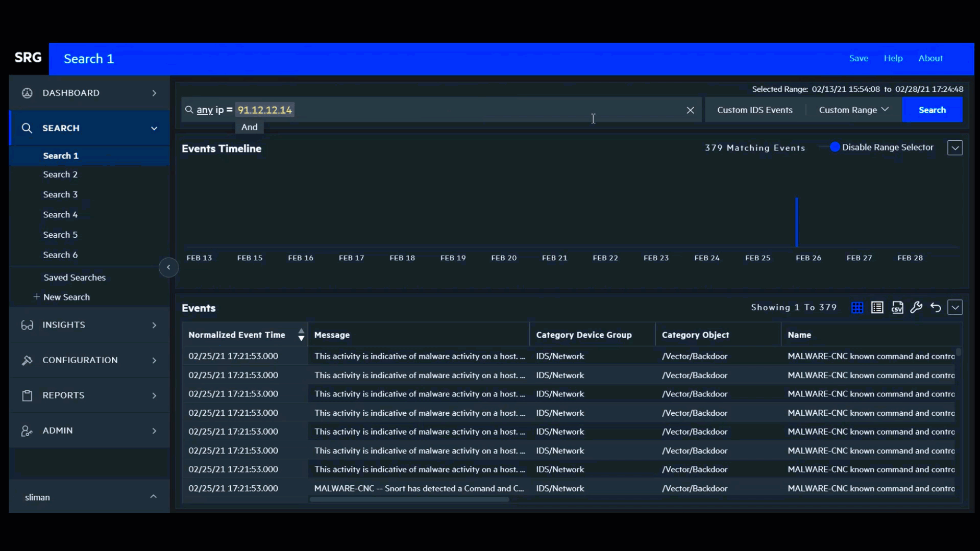Click the Feb 25 timeline spike bar
Screen dimensions: 980x551
click(796, 222)
